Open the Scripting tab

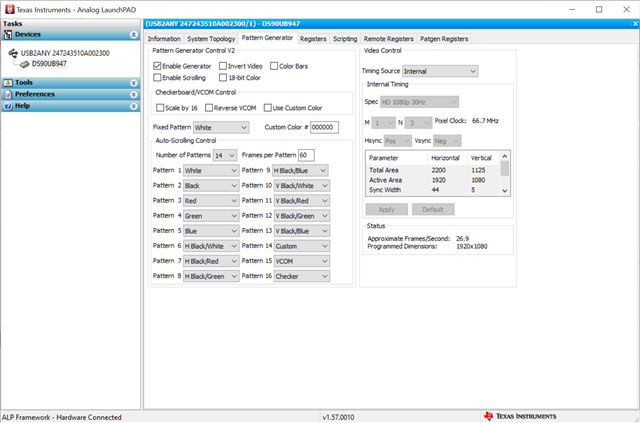[345, 39]
